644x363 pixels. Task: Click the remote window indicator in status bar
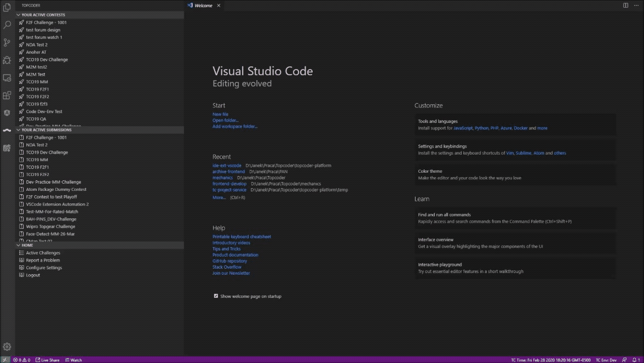pos(5,360)
